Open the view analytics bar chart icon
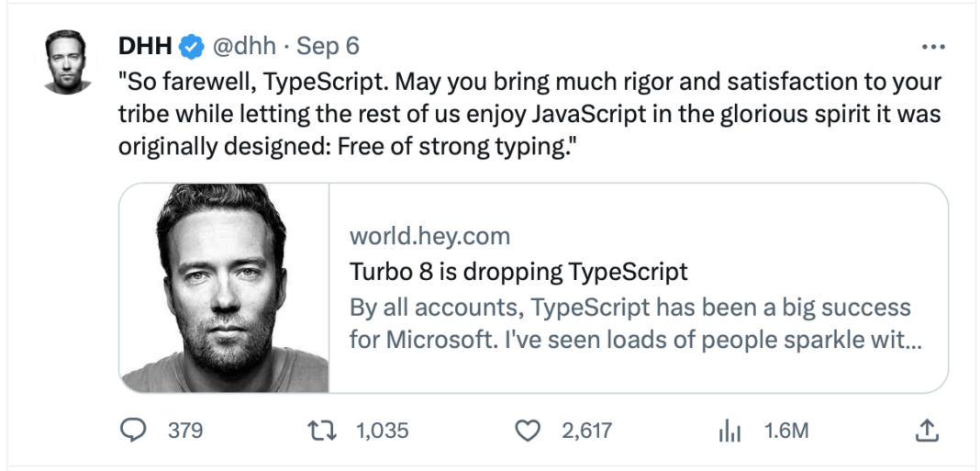The width and height of the screenshot is (980, 471). click(730, 431)
